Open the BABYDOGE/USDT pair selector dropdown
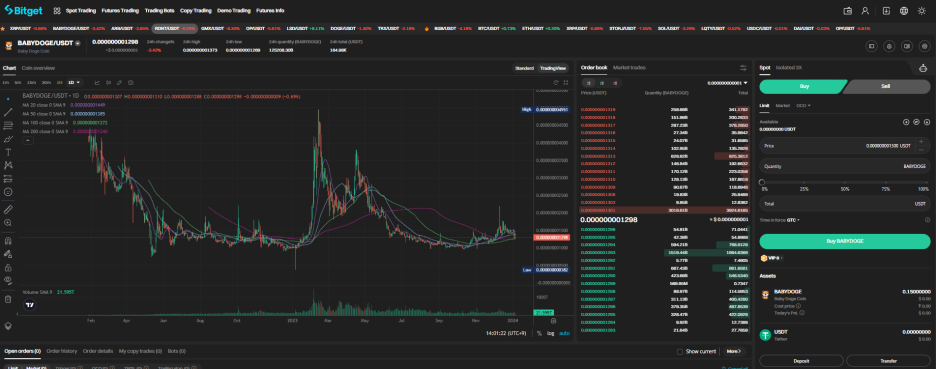Screen dimensions: 936x369 point(78,44)
